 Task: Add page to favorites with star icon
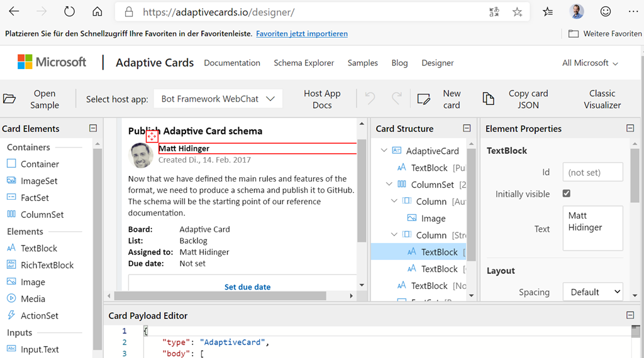[x=517, y=12]
